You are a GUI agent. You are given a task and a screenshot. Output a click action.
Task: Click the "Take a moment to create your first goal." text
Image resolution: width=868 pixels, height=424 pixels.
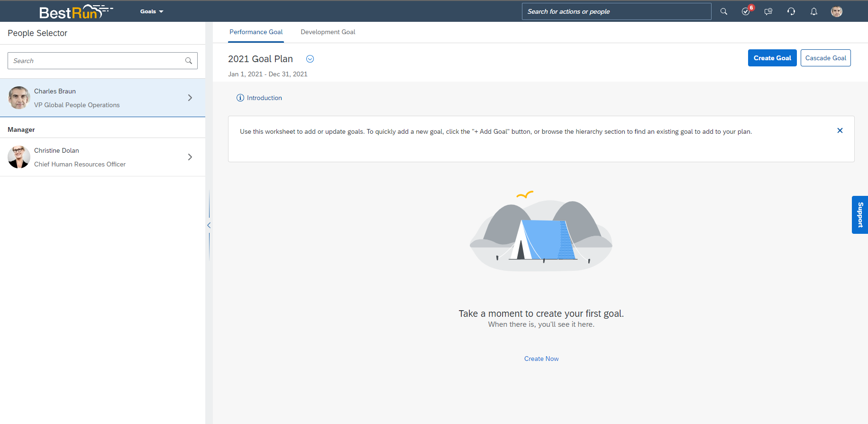[x=541, y=313]
